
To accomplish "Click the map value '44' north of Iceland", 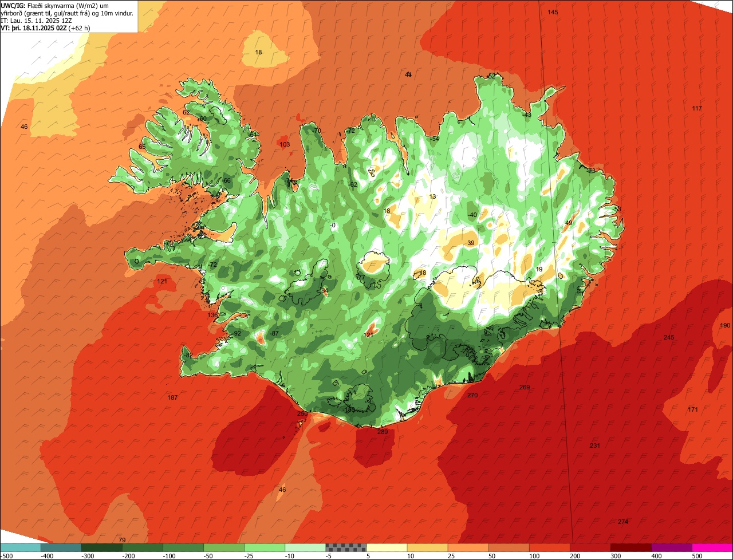I will pyautogui.click(x=408, y=74).
